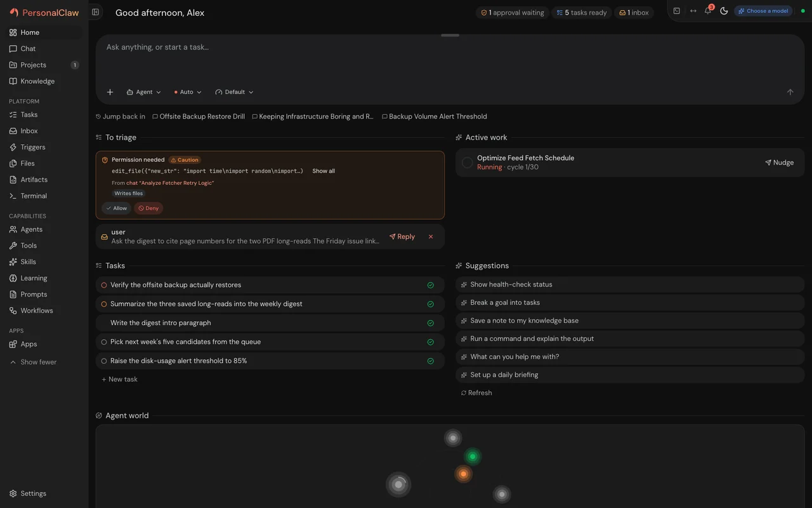812x508 pixels.
Task: Click the width-expand arrows icon in the top bar
Action: [693, 11]
